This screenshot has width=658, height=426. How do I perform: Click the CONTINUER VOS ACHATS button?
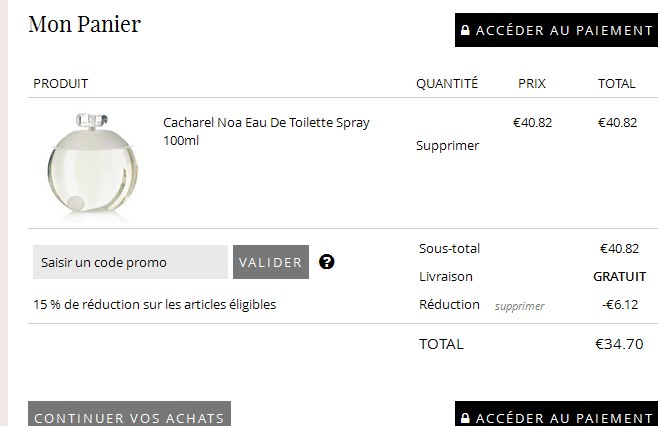tap(129, 417)
